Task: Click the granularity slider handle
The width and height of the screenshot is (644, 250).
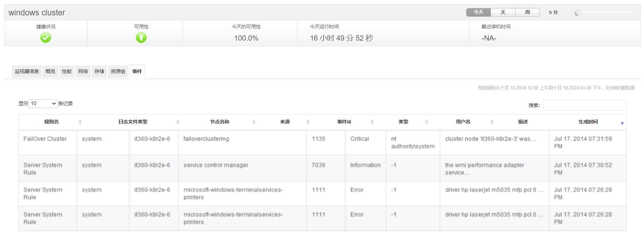Action: tap(578, 13)
